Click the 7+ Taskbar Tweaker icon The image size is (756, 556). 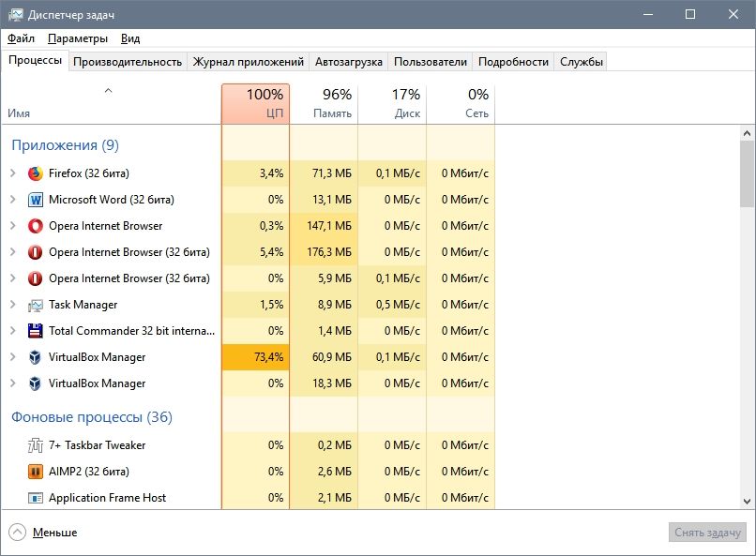click(36, 445)
